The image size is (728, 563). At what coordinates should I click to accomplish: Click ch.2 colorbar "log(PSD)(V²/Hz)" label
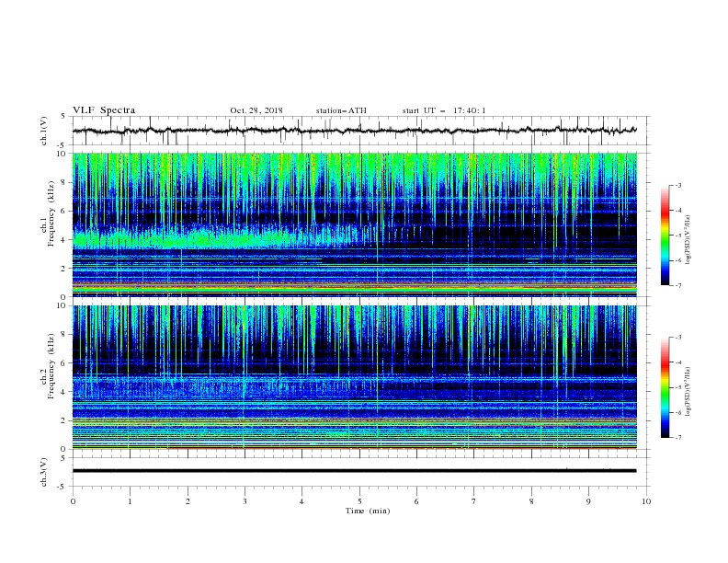point(688,392)
